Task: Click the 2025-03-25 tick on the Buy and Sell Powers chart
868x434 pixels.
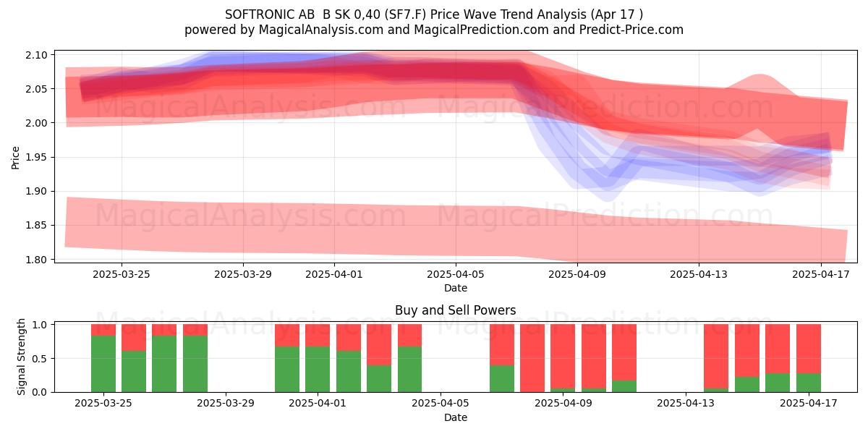Action: pyautogui.click(x=103, y=404)
